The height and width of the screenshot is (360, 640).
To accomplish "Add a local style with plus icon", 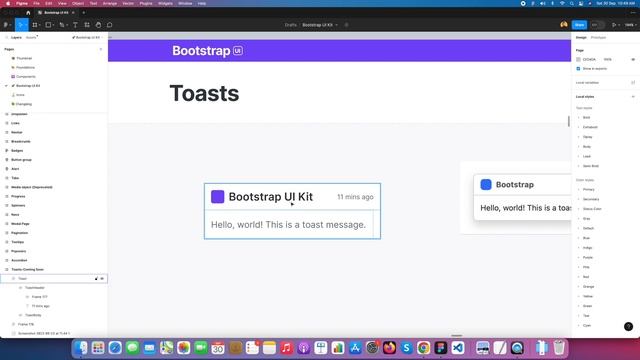I will (633, 97).
